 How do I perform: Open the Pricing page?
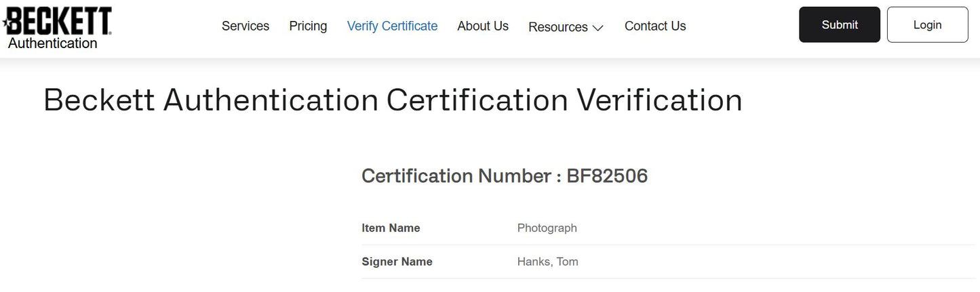point(308,26)
